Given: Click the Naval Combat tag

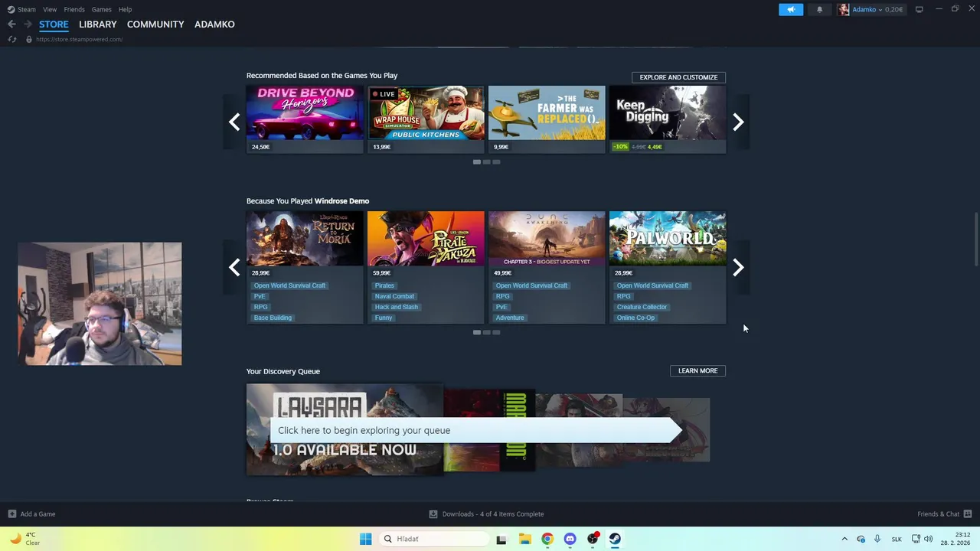Looking at the screenshot, I should pos(394,296).
